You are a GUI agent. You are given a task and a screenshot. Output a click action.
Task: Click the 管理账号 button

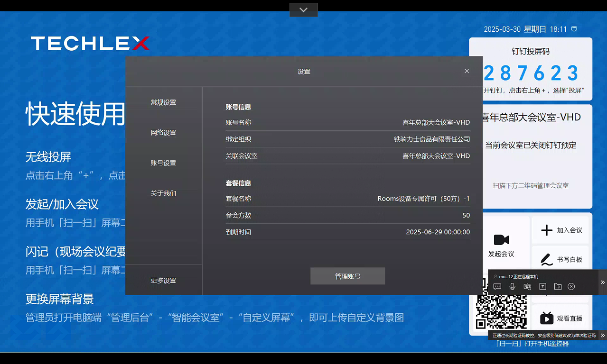tap(348, 276)
